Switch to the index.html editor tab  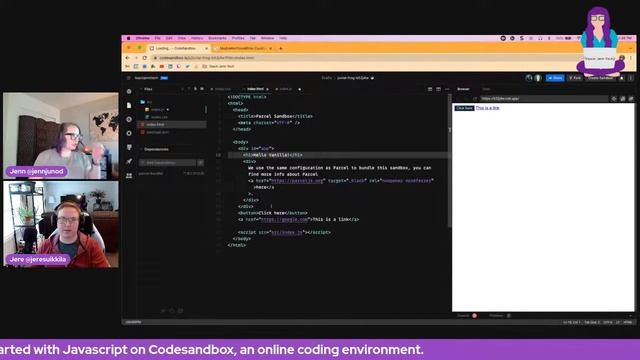point(256,89)
